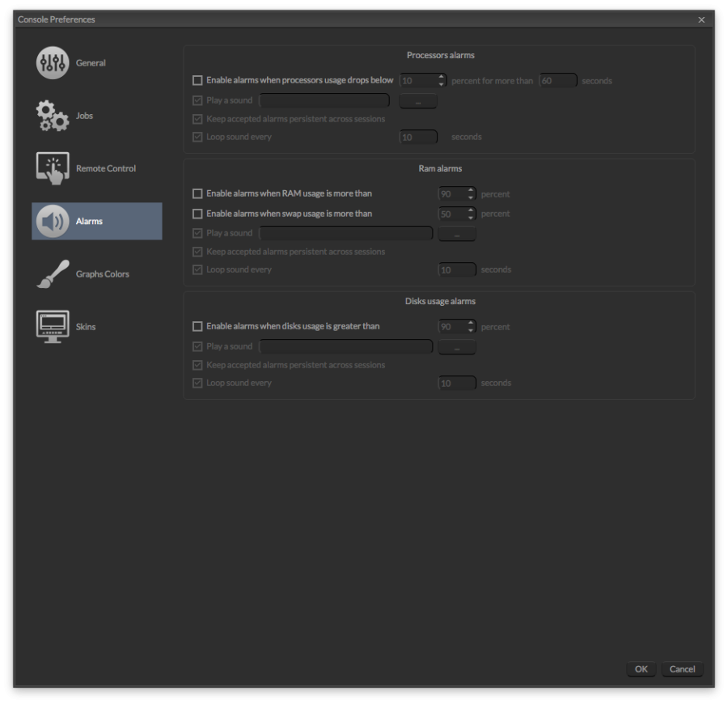Decrease RAM percent using down arrow
This screenshot has width=728, height=704.
click(x=471, y=197)
